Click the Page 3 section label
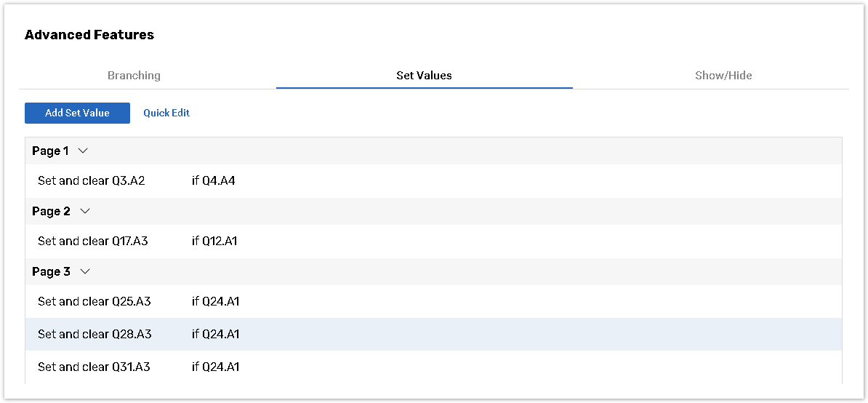The height and width of the screenshot is (403, 868). (51, 272)
